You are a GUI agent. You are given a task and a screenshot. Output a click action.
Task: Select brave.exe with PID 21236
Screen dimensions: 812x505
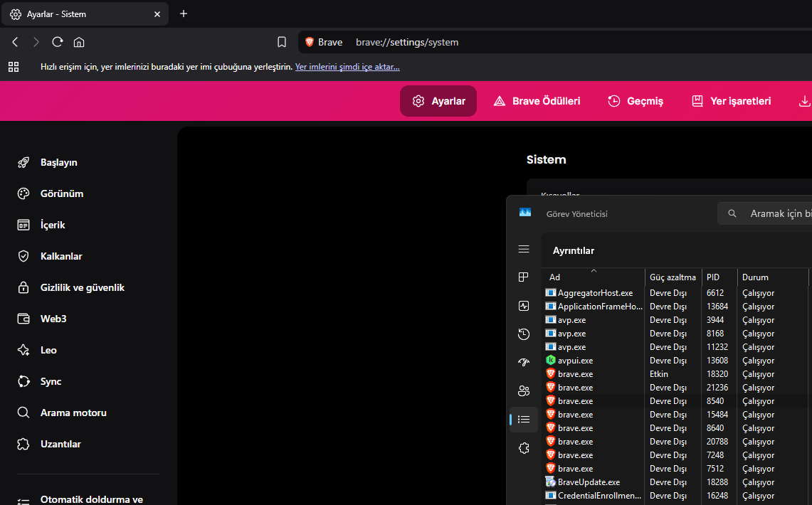pyautogui.click(x=677, y=387)
